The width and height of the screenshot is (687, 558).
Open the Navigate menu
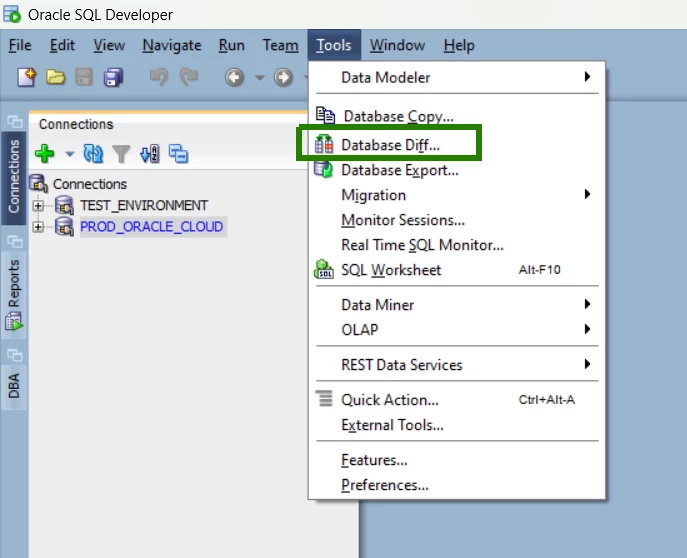[x=172, y=45]
